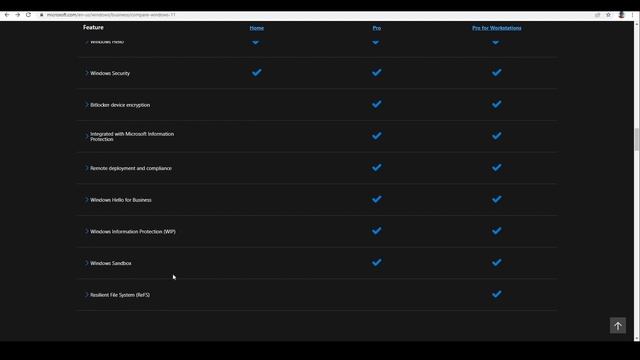Bookmark this page with the star icon
The image size is (640, 360).
[608, 15]
